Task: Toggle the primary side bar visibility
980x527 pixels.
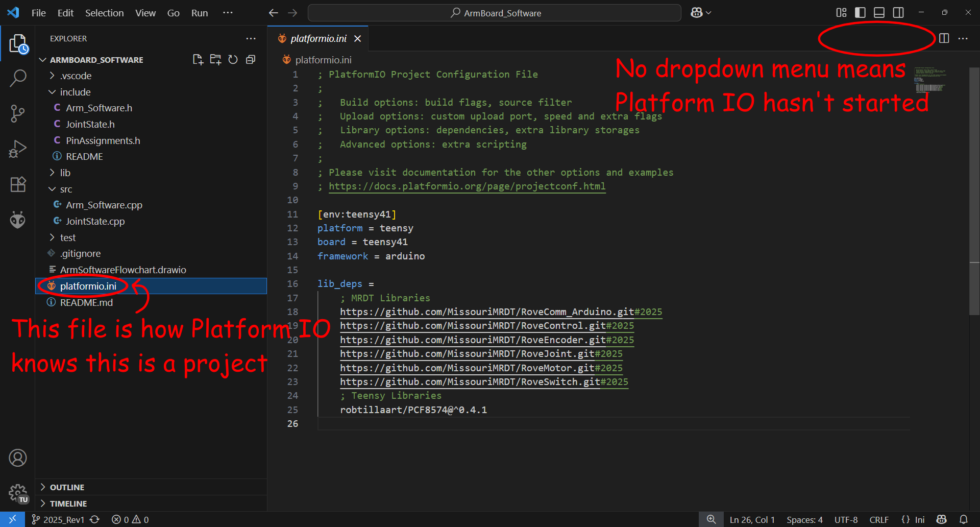Action: [x=860, y=13]
